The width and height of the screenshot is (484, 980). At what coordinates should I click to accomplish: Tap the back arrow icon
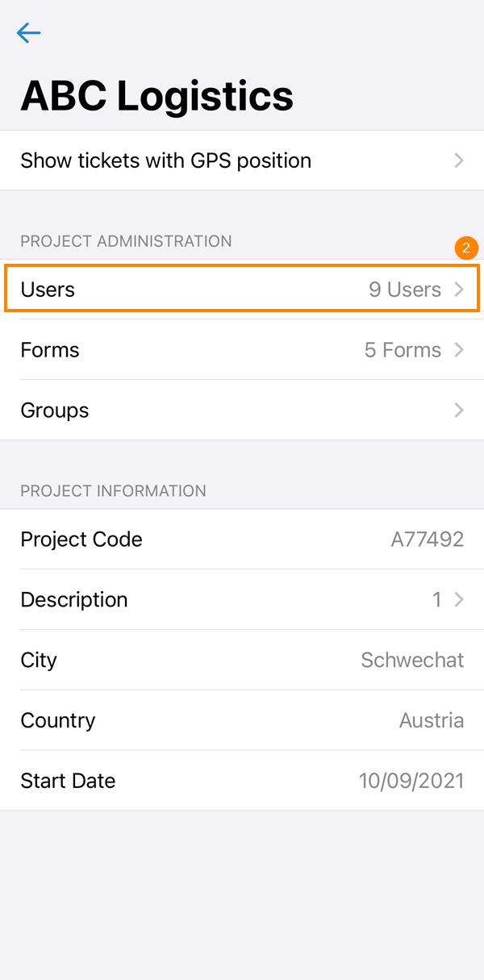[28, 32]
